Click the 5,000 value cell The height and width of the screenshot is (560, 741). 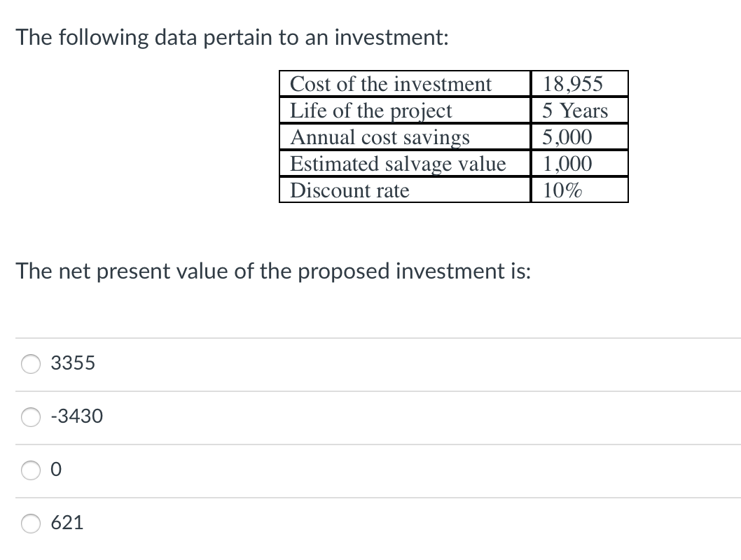pyautogui.click(x=567, y=137)
